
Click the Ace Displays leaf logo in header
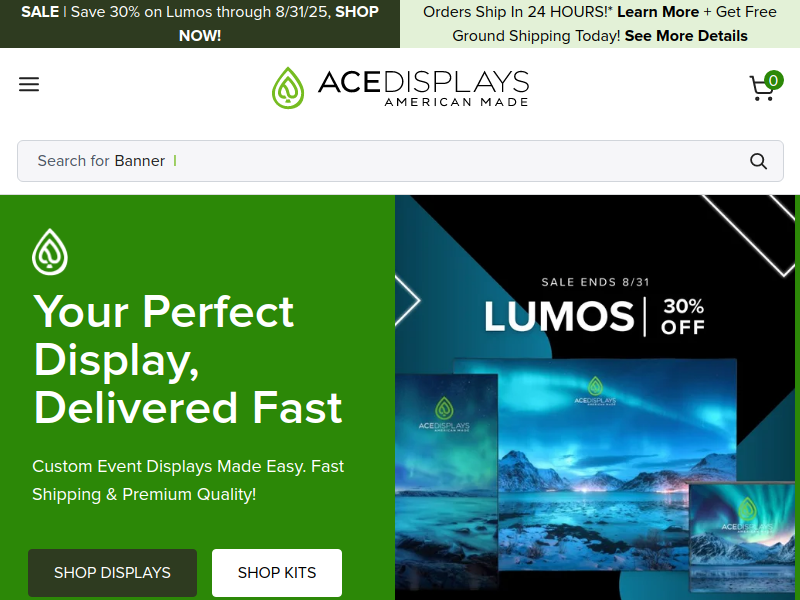288,88
